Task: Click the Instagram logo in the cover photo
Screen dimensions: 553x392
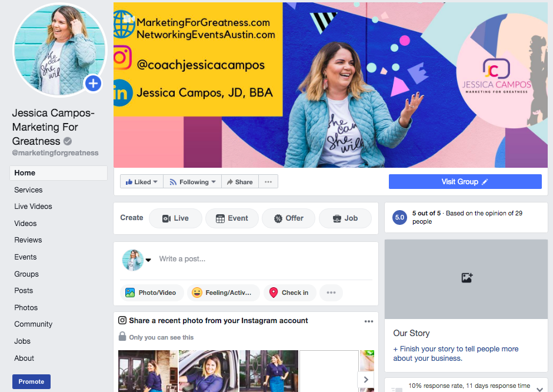Action: click(122, 58)
